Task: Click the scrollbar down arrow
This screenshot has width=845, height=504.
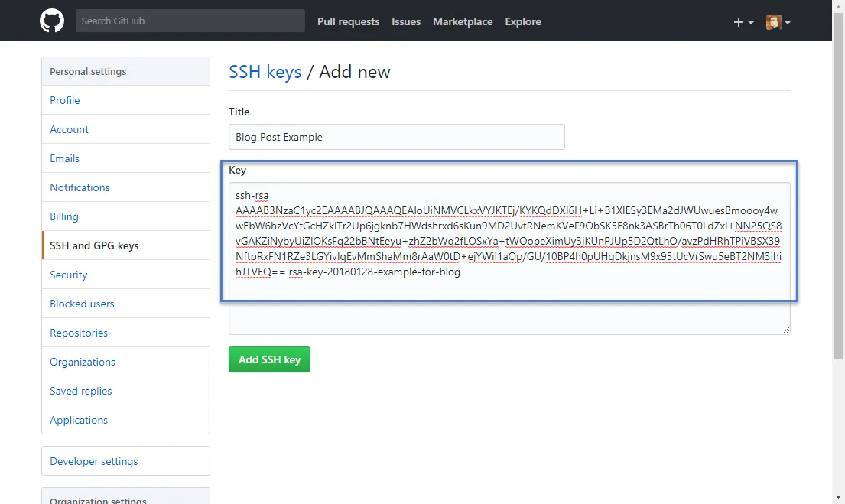Action: click(838, 498)
